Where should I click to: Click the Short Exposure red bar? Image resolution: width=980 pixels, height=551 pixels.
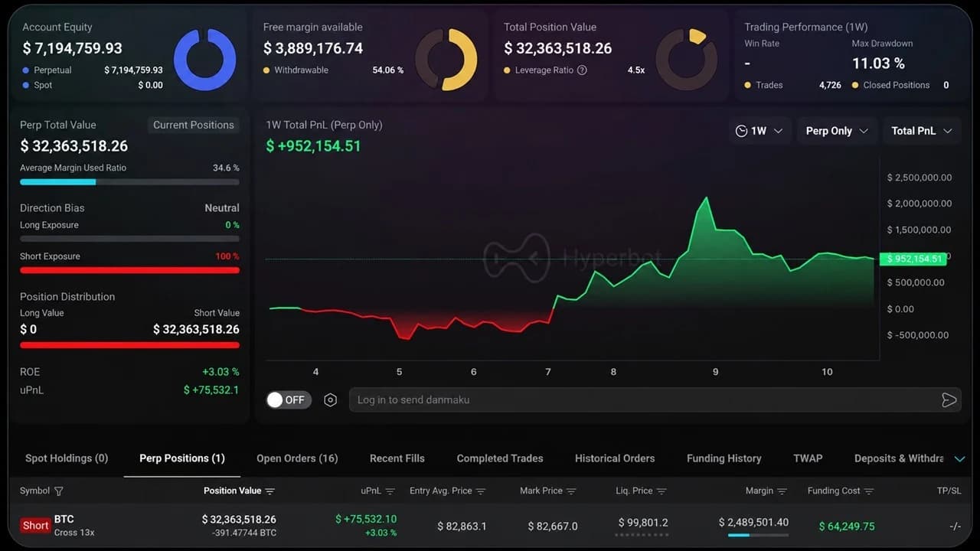coord(129,270)
